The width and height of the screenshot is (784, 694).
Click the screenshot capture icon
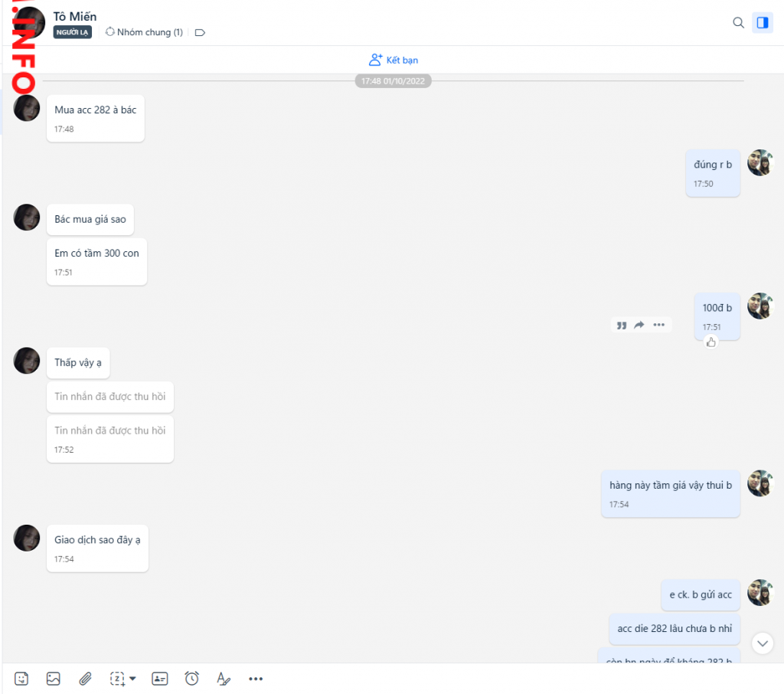tap(117, 679)
